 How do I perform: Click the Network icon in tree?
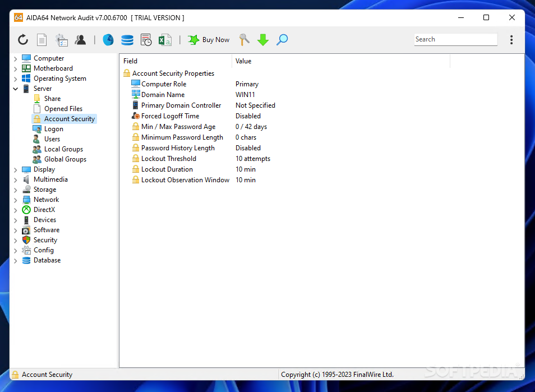(26, 200)
